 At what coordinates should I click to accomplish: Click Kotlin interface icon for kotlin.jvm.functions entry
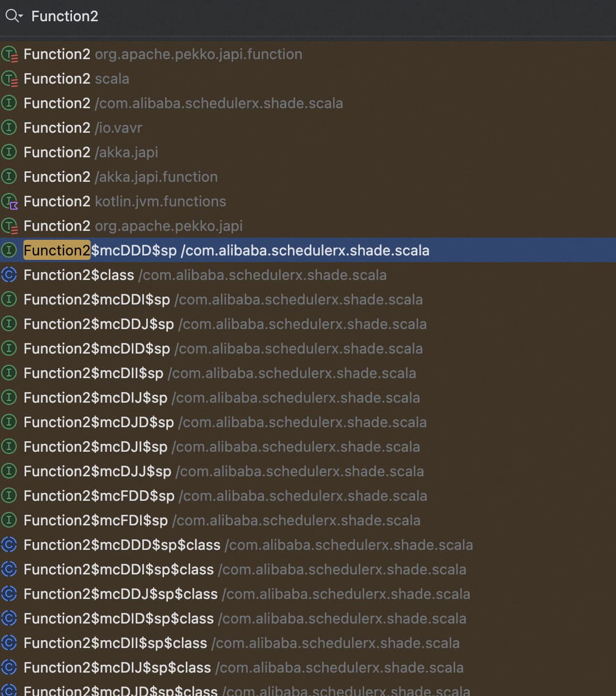point(9,201)
